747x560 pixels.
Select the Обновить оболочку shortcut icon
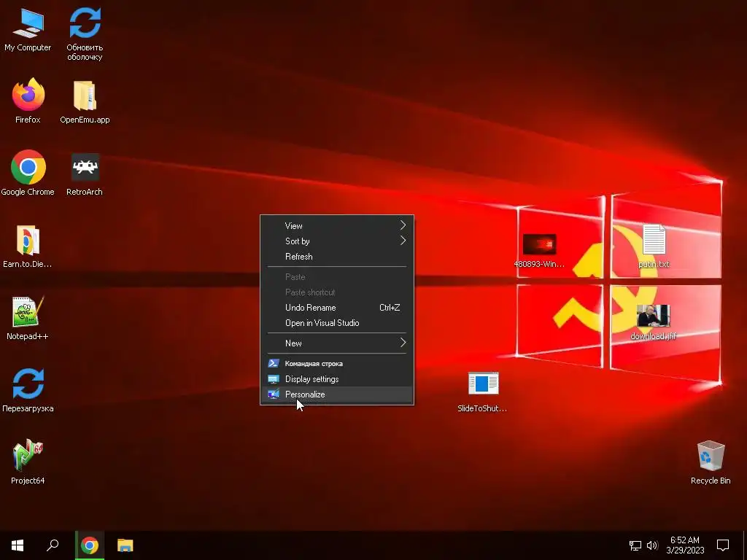pos(85,34)
